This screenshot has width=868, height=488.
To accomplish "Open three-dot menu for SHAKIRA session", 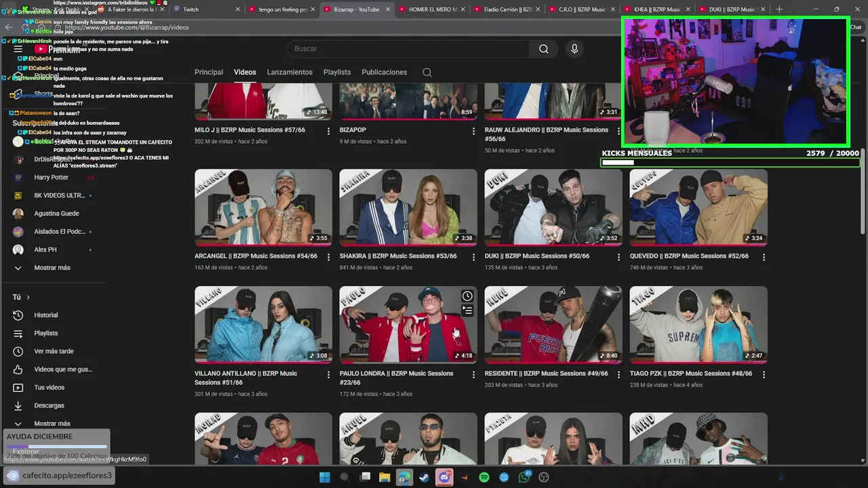I will (474, 257).
